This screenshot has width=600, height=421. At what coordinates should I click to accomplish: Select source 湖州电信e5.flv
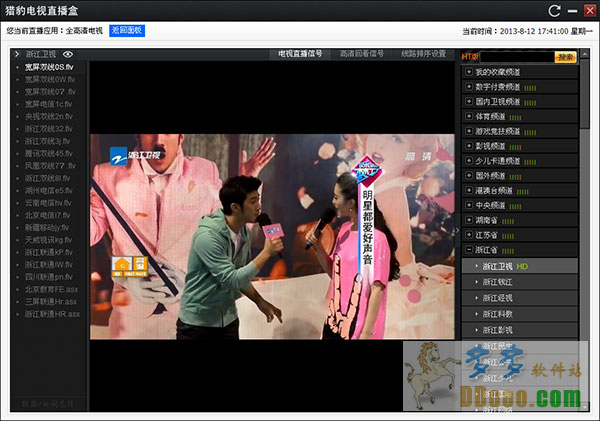coord(49,191)
